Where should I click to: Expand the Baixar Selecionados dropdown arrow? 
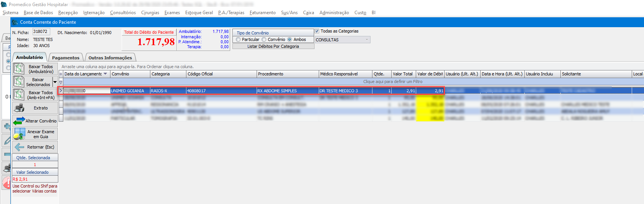(x=55, y=82)
